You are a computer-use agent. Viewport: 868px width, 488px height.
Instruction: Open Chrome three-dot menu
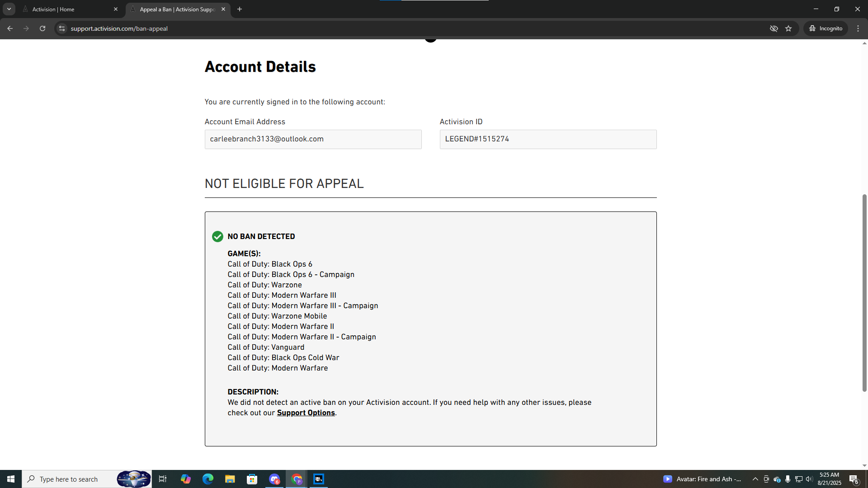(858, 28)
